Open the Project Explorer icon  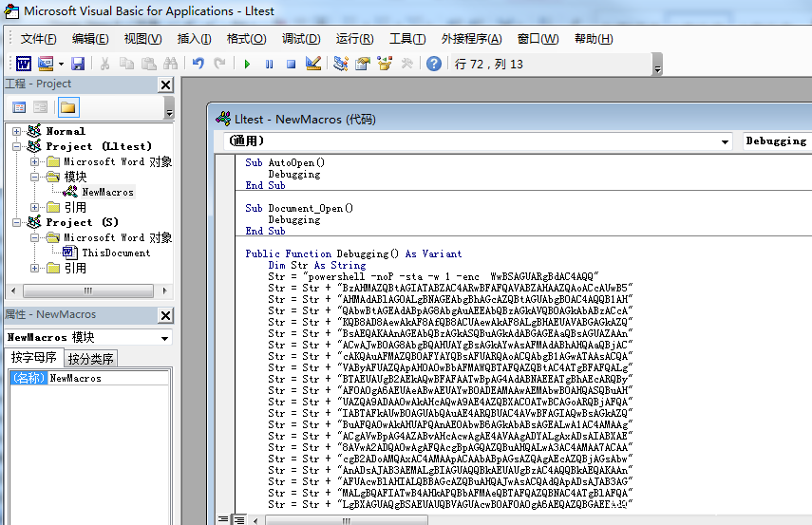click(340, 64)
